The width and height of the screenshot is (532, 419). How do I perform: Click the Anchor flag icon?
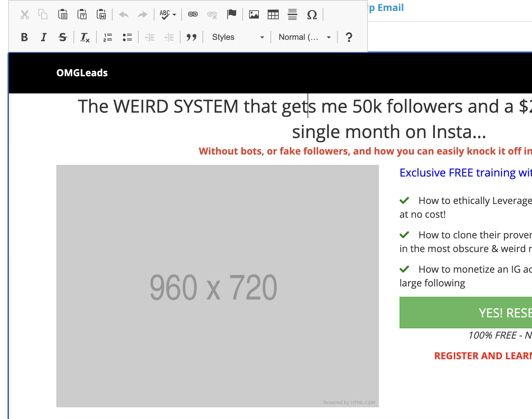(232, 14)
